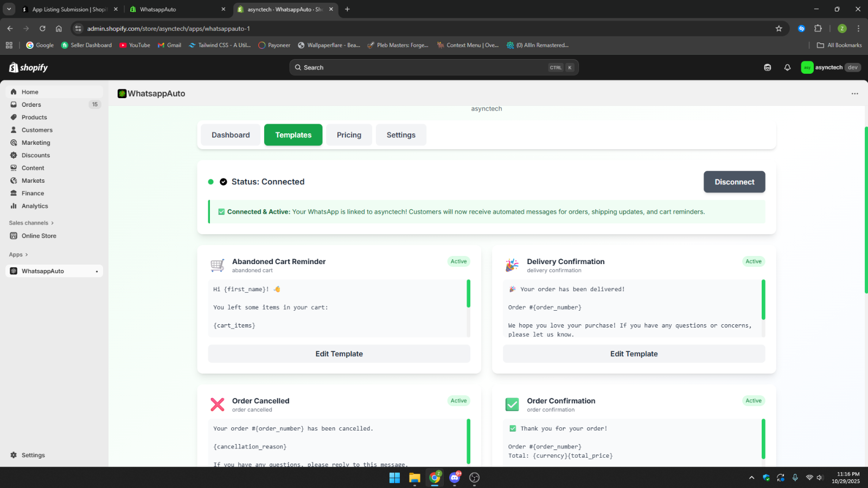The image size is (868, 488).
Task: Open the Home sidebar item
Action: coord(54,92)
